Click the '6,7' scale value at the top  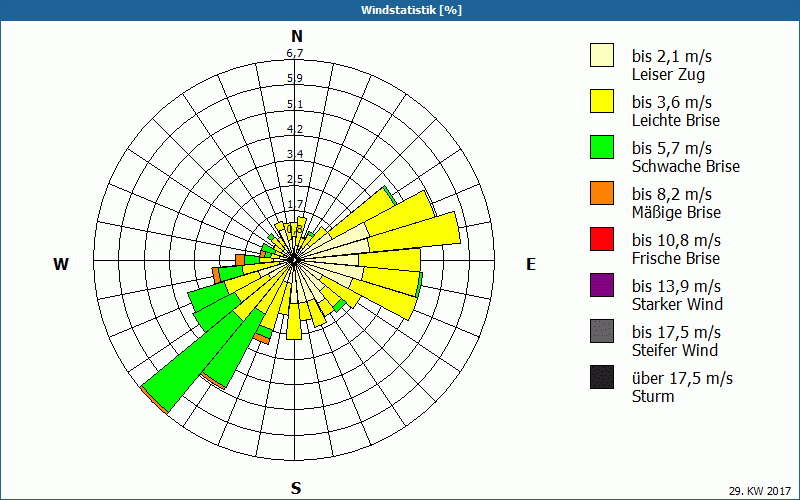[x=295, y=54]
